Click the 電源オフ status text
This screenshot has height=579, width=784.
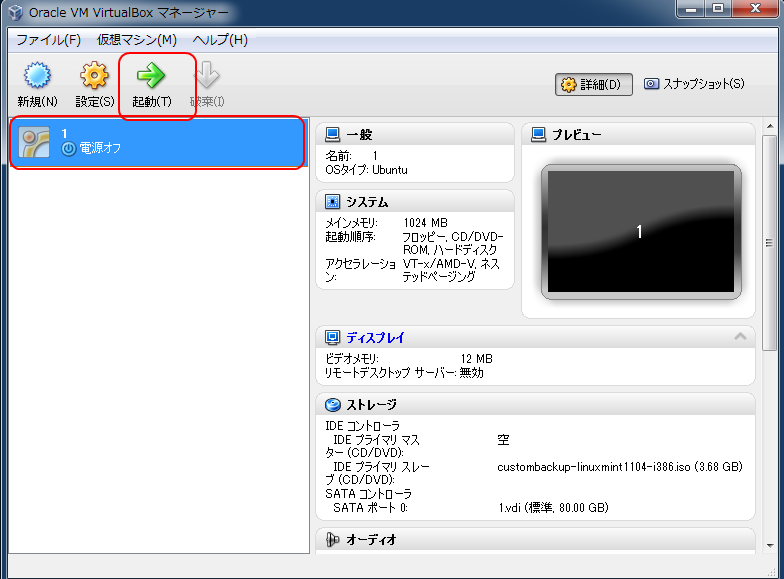[100, 148]
